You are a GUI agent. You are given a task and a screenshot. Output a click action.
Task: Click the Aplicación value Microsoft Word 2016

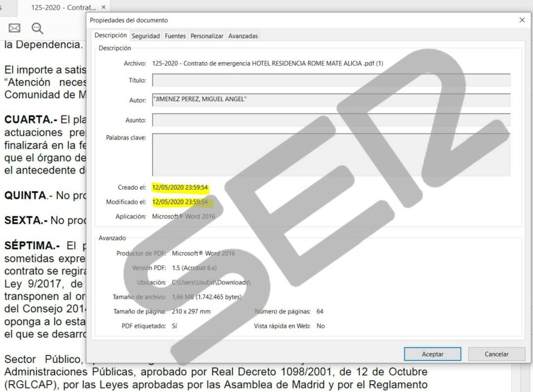183,216
